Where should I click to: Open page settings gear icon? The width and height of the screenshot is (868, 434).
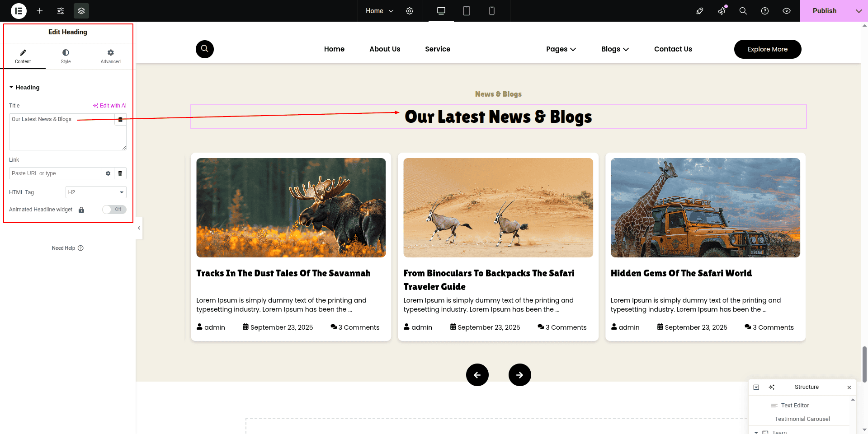point(410,11)
